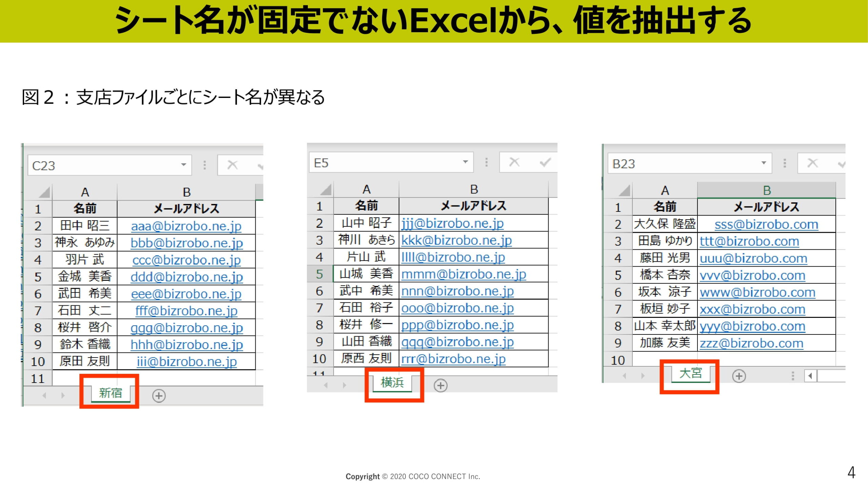Click the cancel X icon next to name box B23
868x488 pixels.
813,163
